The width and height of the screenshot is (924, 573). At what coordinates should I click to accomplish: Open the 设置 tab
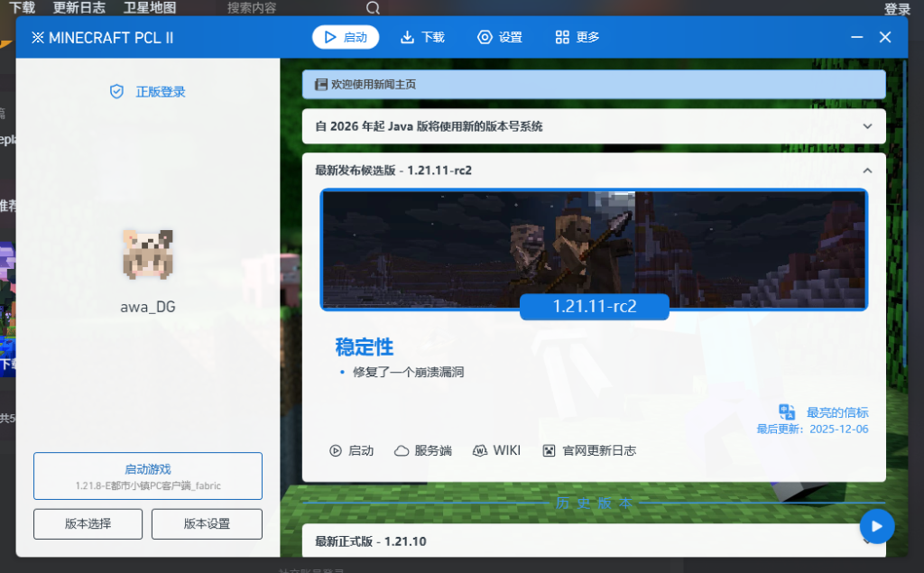click(500, 37)
